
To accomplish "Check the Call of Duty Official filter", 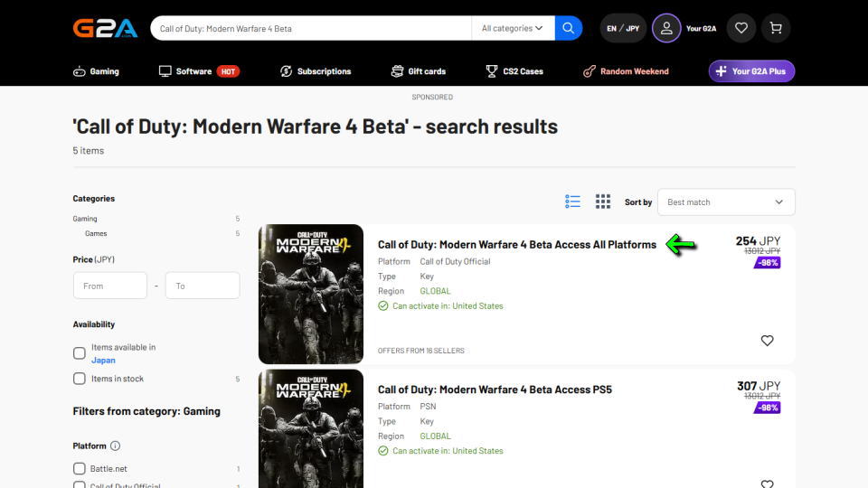I will click(x=80, y=484).
